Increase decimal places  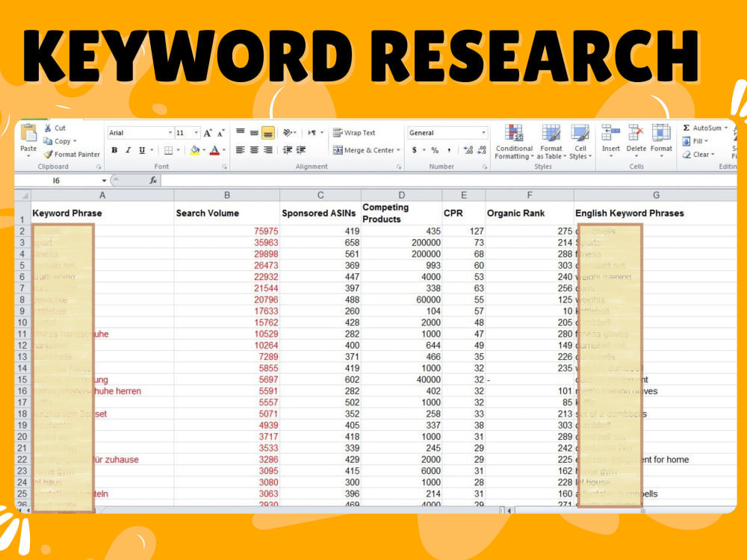(468, 150)
